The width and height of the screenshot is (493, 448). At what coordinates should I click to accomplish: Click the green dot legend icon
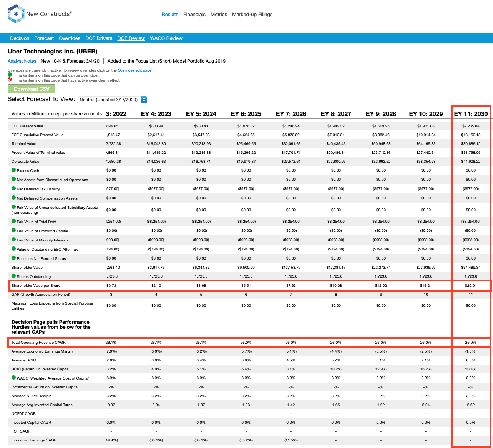[10, 75]
